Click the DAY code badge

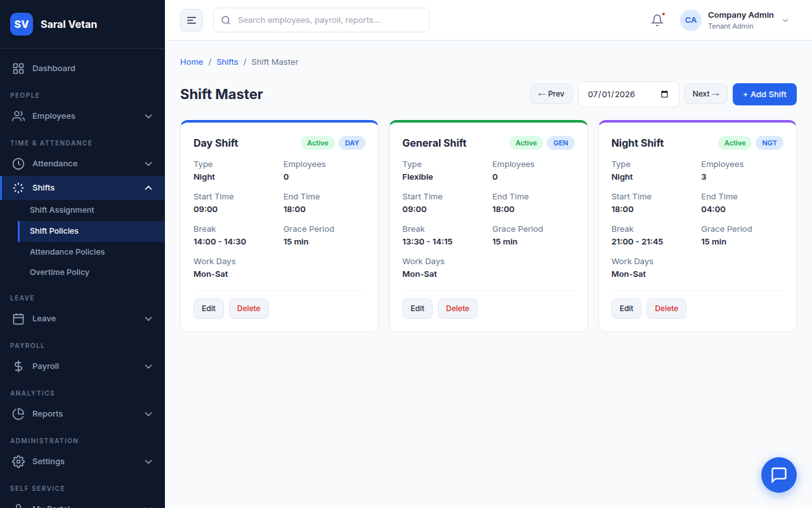352,143
